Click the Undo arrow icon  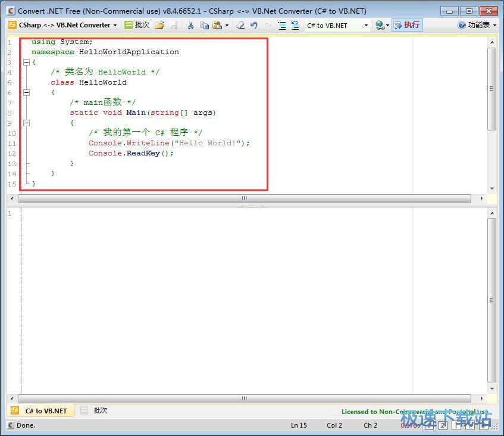[x=254, y=25]
